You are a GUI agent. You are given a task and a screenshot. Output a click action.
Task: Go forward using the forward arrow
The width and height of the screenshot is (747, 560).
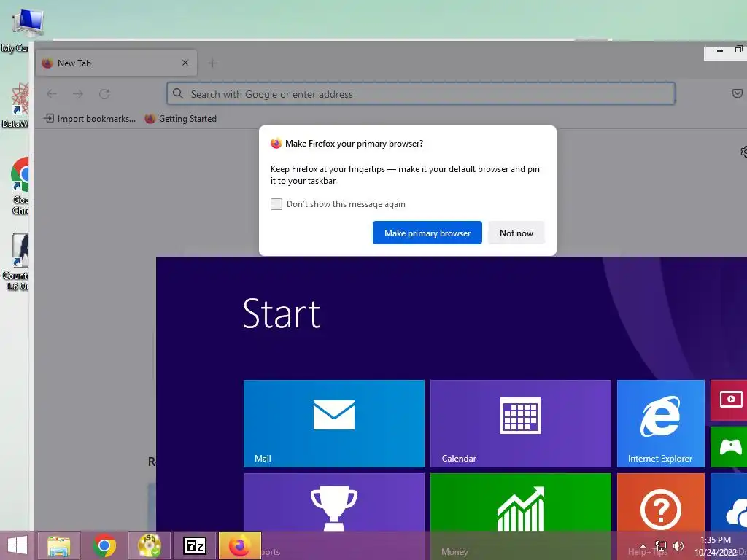(78, 94)
